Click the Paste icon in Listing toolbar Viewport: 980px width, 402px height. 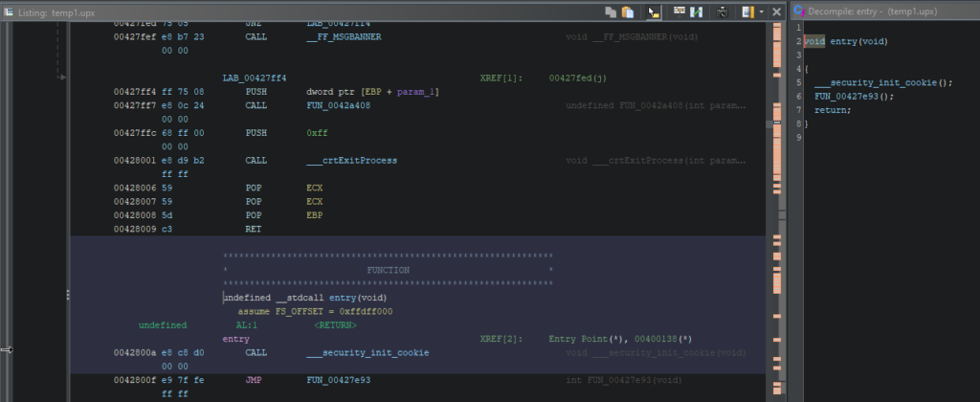pyautogui.click(x=628, y=11)
